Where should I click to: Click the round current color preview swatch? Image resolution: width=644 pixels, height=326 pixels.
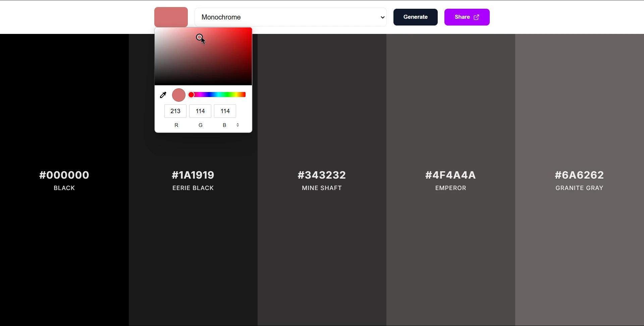tap(178, 95)
